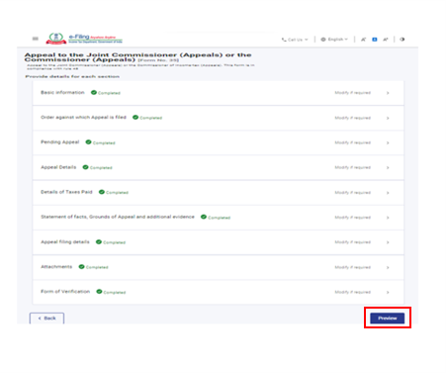Click the blue Preview button
The image size is (446, 373).
pyautogui.click(x=387, y=318)
